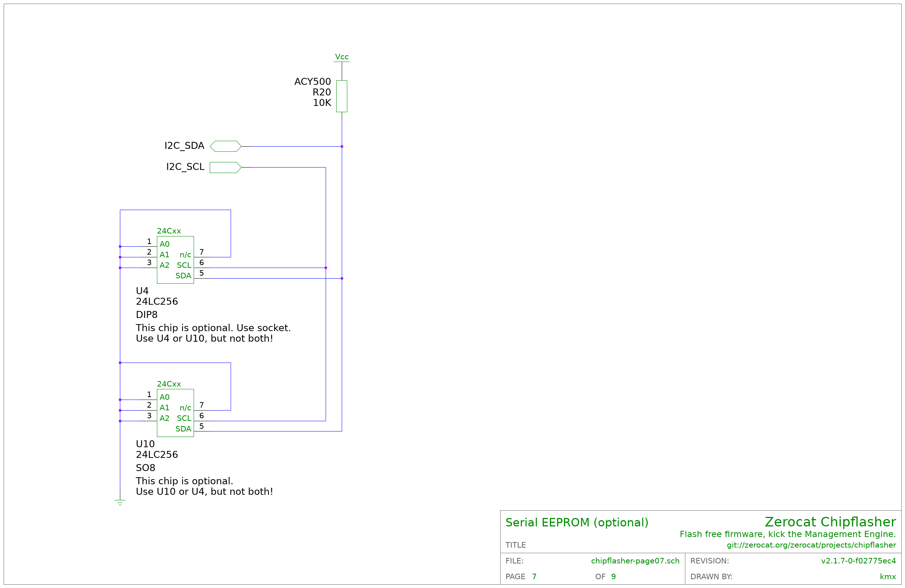Click the git://zerocat.org repository URL text
Viewport: 905px width, 588px height.
811,545
